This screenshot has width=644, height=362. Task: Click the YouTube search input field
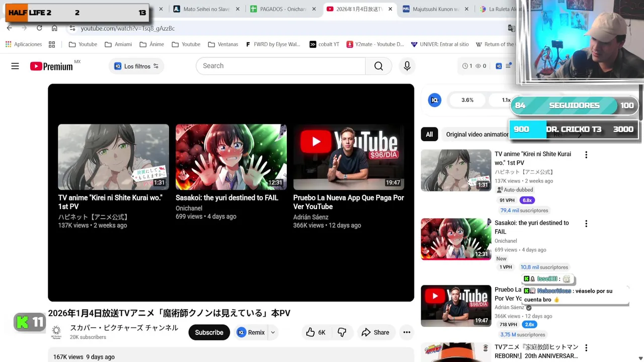point(280,66)
